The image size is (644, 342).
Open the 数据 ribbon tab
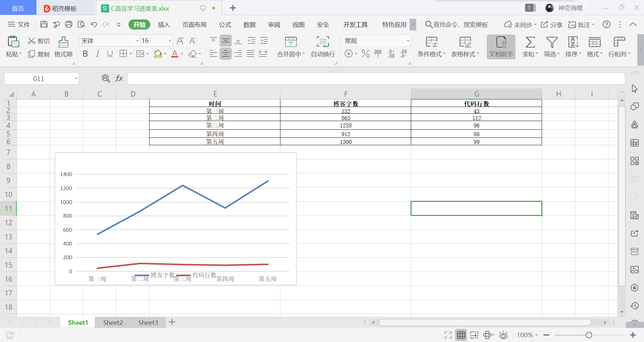pos(250,25)
